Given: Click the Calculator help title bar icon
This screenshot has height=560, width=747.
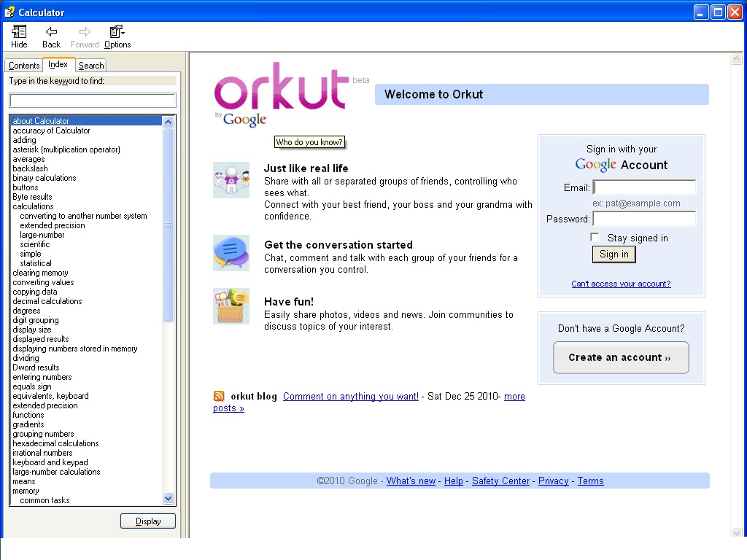Looking at the screenshot, I should [9, 12].
